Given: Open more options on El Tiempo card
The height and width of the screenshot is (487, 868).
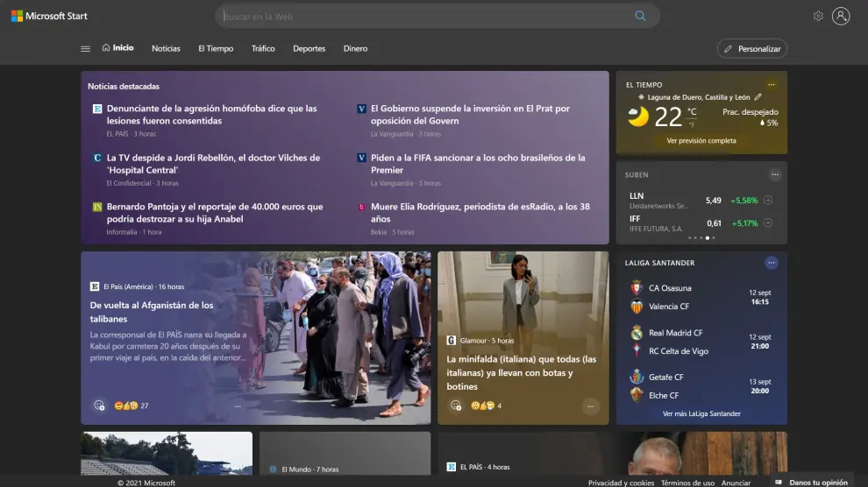Looking at the screenshot, I should point(772,85).
